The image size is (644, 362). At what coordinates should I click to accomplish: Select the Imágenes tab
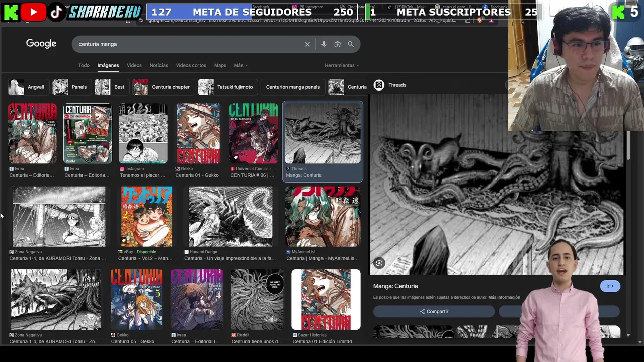(x=108, y=65)
